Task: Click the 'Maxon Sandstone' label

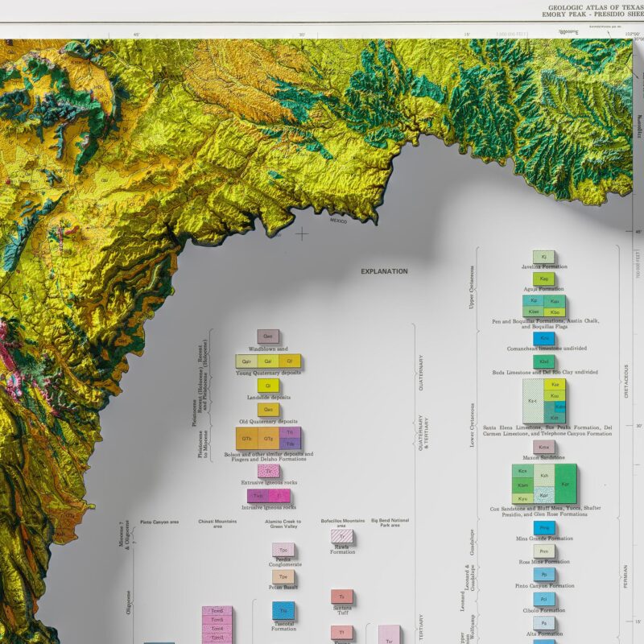Action: (543, 457)
